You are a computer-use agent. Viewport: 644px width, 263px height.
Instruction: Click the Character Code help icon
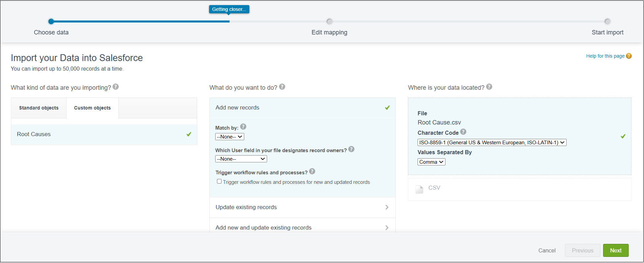click(463, 132)
